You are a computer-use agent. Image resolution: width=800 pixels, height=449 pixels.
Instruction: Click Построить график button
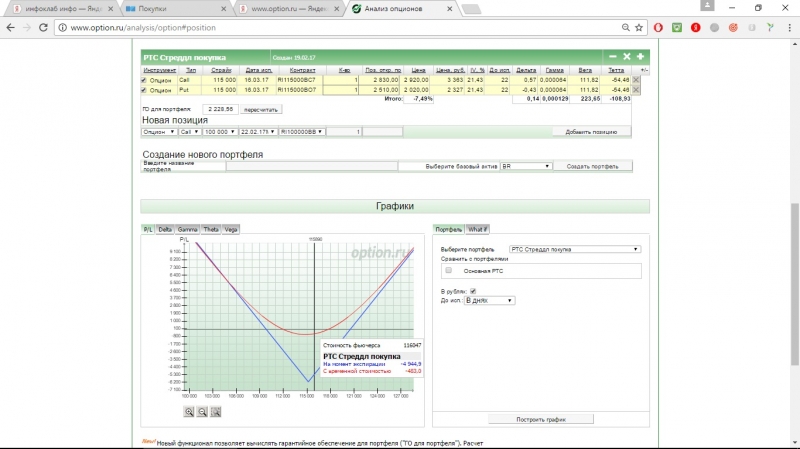pyautogui.click(x=541, y=419)
